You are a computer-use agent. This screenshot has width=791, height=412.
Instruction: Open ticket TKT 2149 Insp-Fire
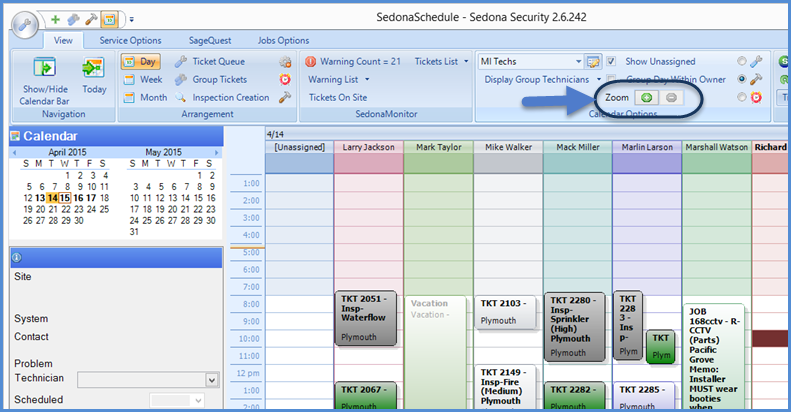(x=505, y=387)
